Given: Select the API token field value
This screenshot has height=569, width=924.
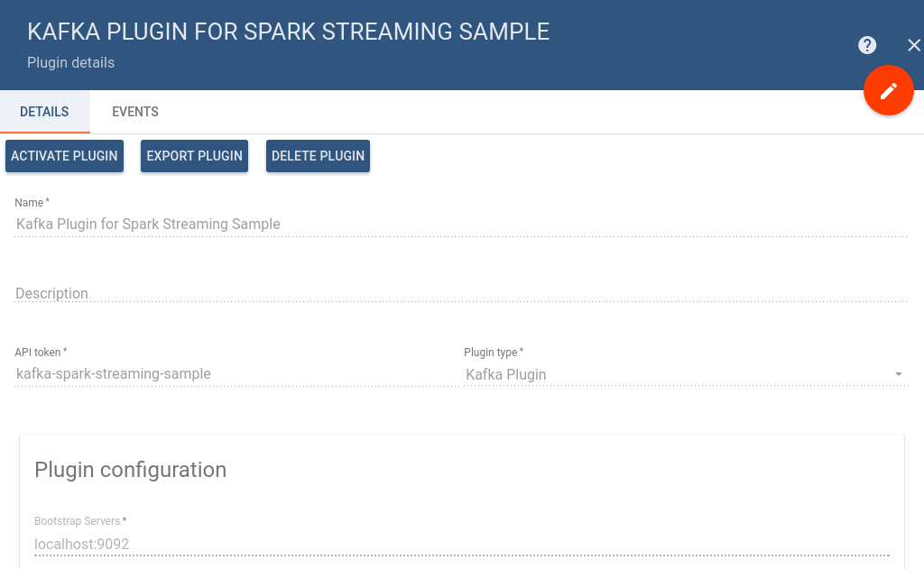Looking at the screenshot, I should (x=114, y=373).
